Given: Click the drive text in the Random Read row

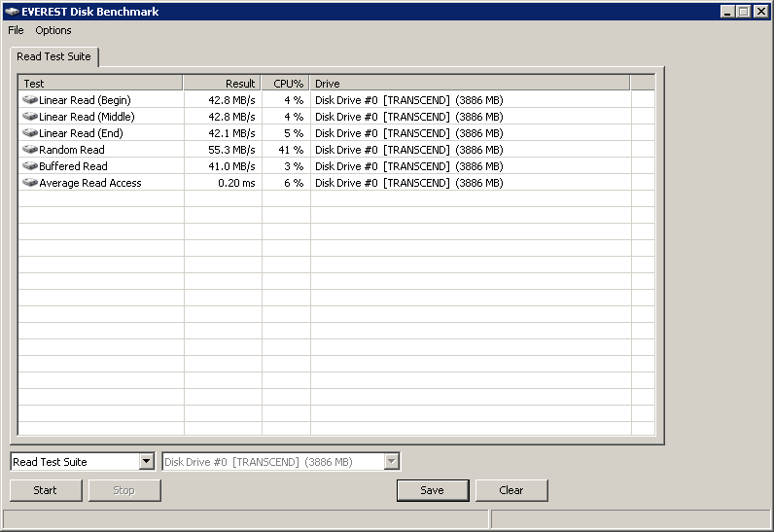Looking at the screenshot, I should [x=409, y=150].
